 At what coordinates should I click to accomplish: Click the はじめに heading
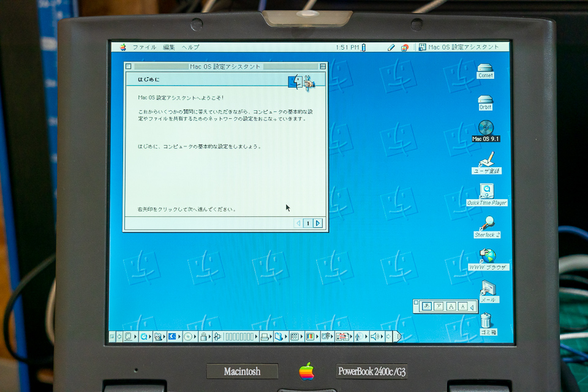point(148,79)
